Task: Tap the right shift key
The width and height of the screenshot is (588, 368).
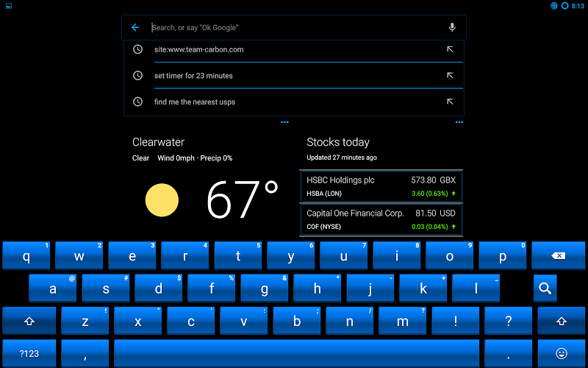Action: tap(562, 321)
